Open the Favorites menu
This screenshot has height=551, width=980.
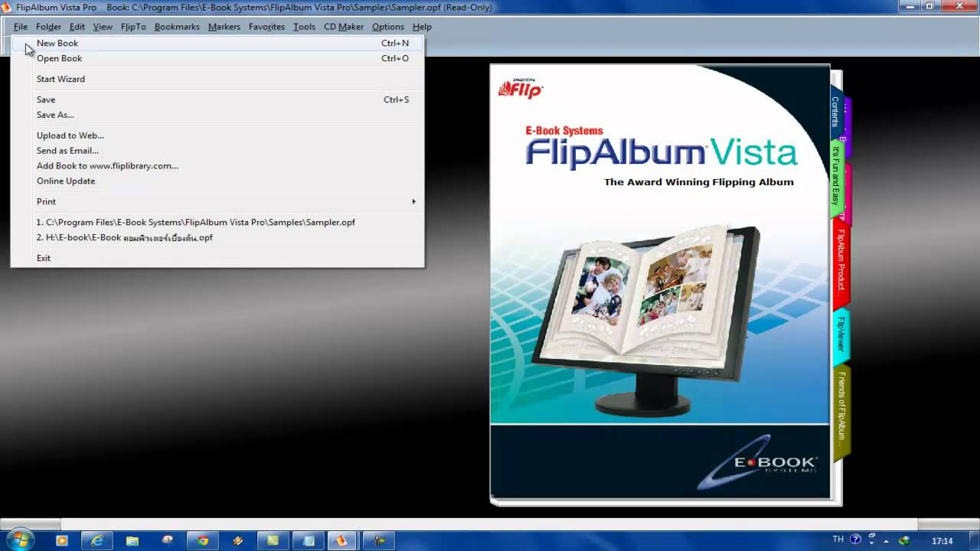tap(266, 27)
